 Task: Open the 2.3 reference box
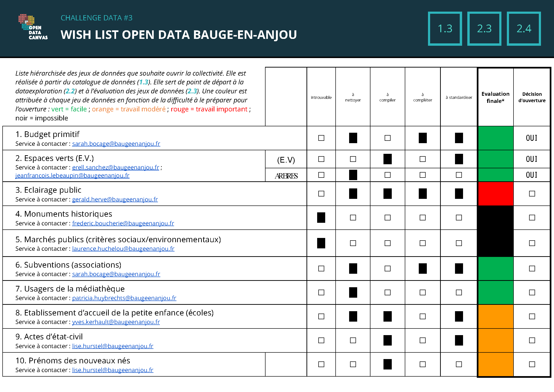coord(484,28)
